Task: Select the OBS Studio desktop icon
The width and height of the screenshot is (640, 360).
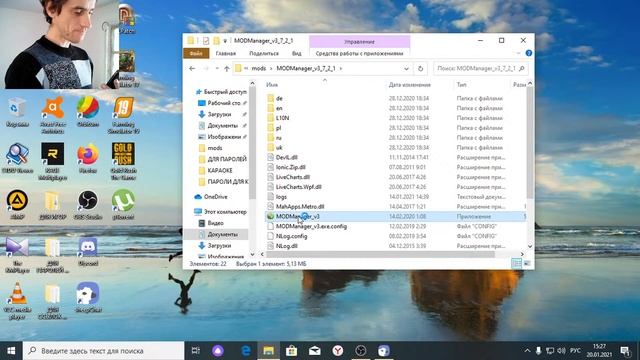Action: pos(88,205)
